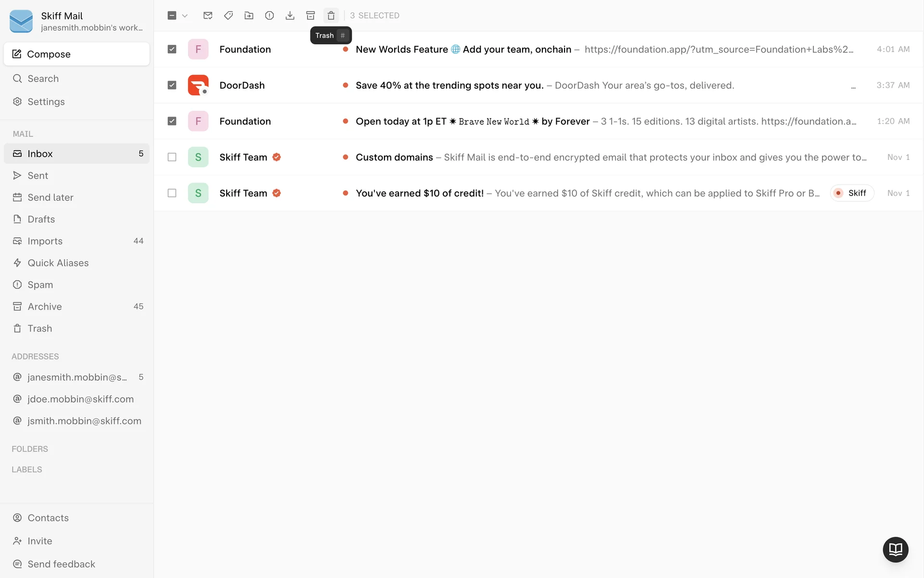The width and height of the screenshot is (924, 578).
Task: Click the report spam icon in the toolbar
Action: tap(269, 15)
